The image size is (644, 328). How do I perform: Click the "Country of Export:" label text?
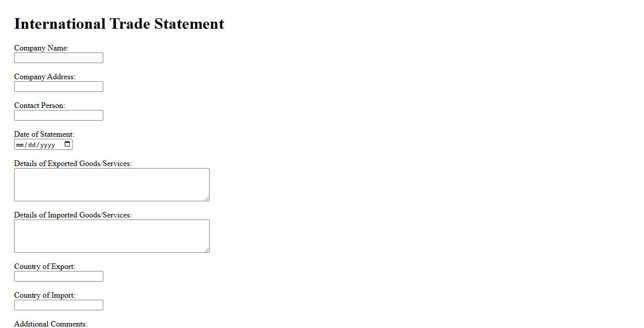(x=44, y=266)
